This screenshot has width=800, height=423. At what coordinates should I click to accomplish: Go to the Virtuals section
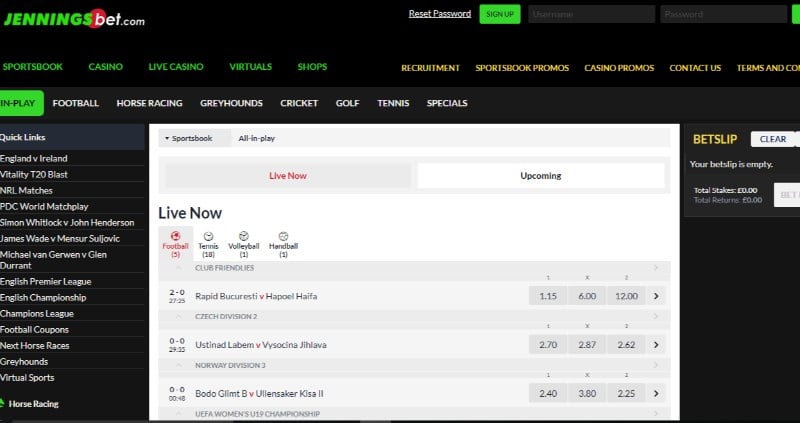[x=251, y=67]
